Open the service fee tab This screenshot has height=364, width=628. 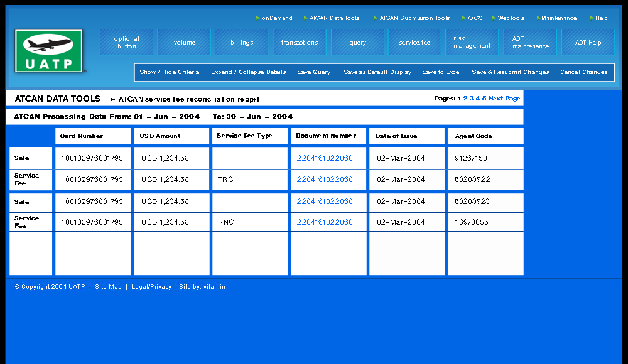(414, 43)
